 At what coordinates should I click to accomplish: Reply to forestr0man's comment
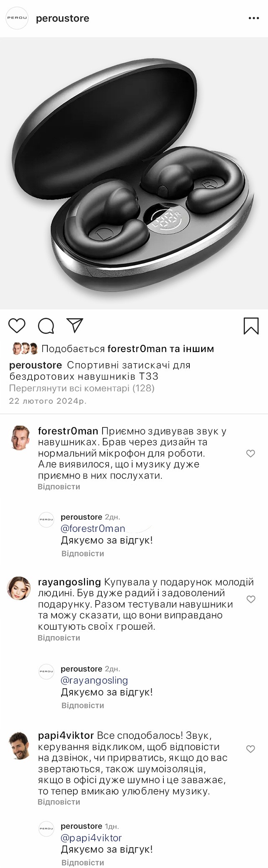tap(59, 487)
